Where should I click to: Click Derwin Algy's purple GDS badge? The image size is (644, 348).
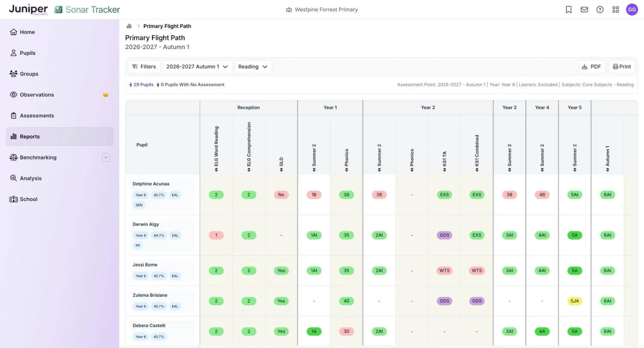coord(444,235)
